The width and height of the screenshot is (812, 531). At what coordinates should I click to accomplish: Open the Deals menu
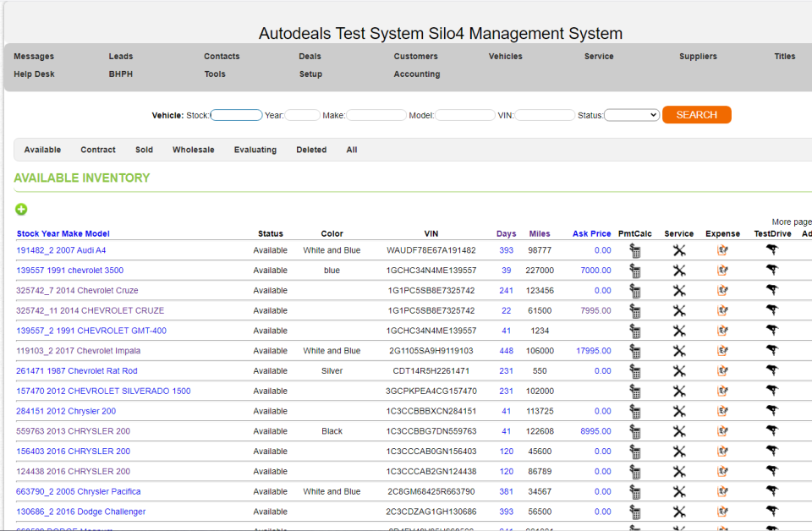[310, 57]
